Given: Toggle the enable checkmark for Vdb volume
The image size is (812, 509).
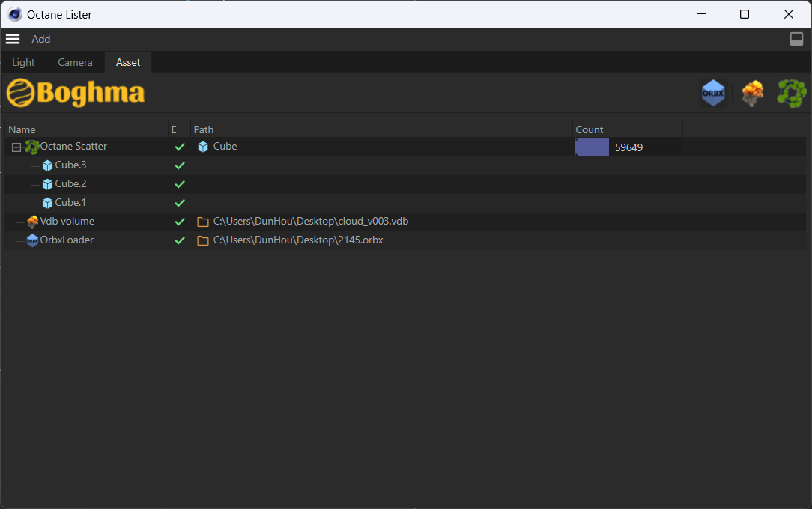Looking at the screenshot, I should click(180, 222).
